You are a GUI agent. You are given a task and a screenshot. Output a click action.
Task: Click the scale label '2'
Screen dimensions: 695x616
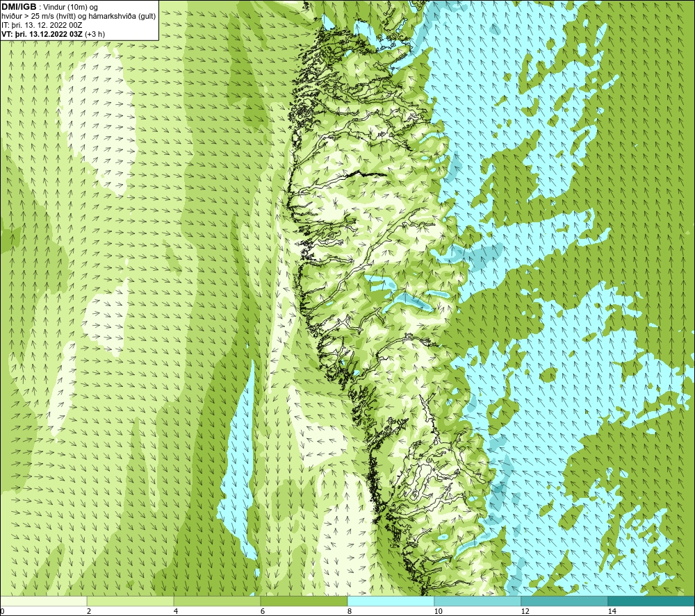click(x=89, y=611)
